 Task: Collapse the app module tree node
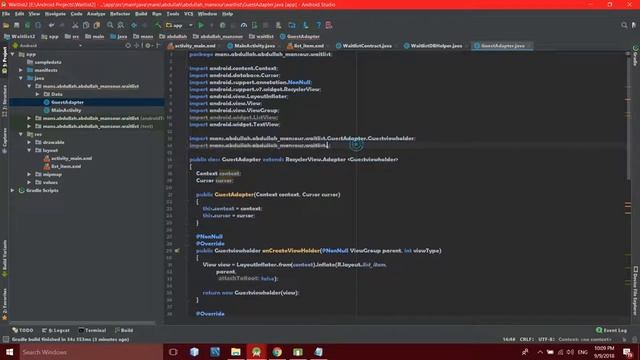point(13,54)
